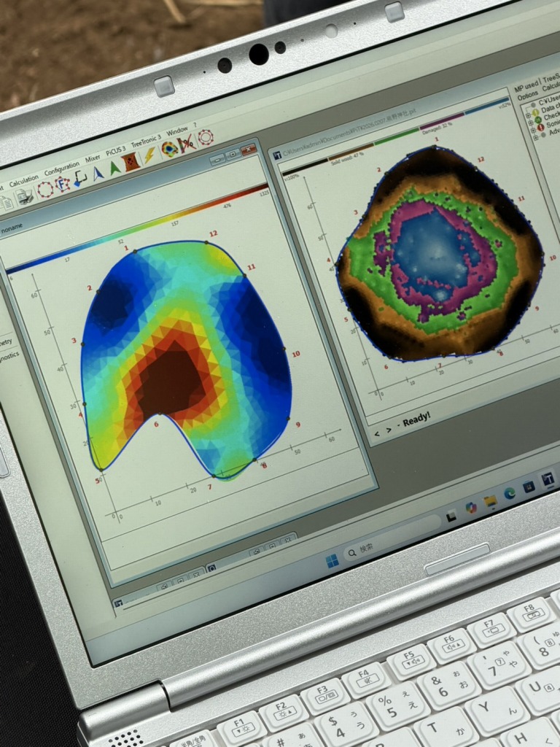The height and width of the screenshot is (747, 560).
Task: Open the colored tomogram icon in the toolbar
Action: [x=170, y=149]
